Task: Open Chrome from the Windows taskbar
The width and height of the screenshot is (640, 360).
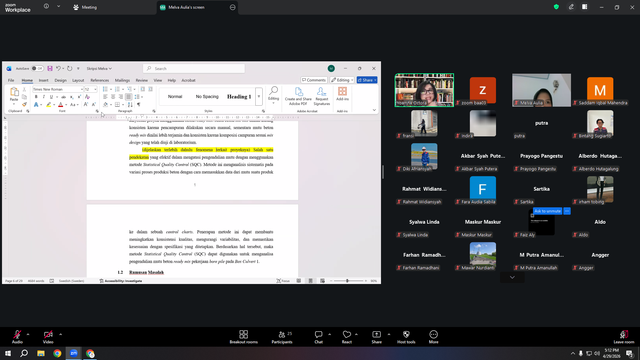Action: [x=57, y=353]
